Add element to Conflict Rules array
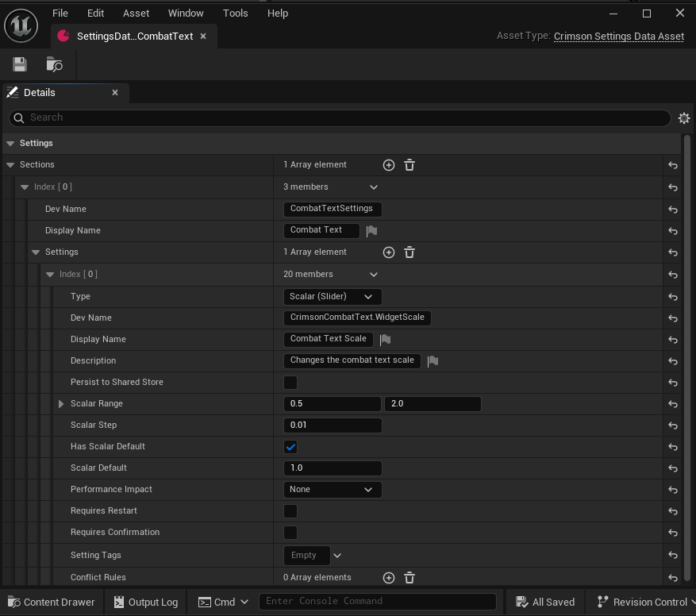696x616 pixels. pyautogui.click(x=388, y=578)
